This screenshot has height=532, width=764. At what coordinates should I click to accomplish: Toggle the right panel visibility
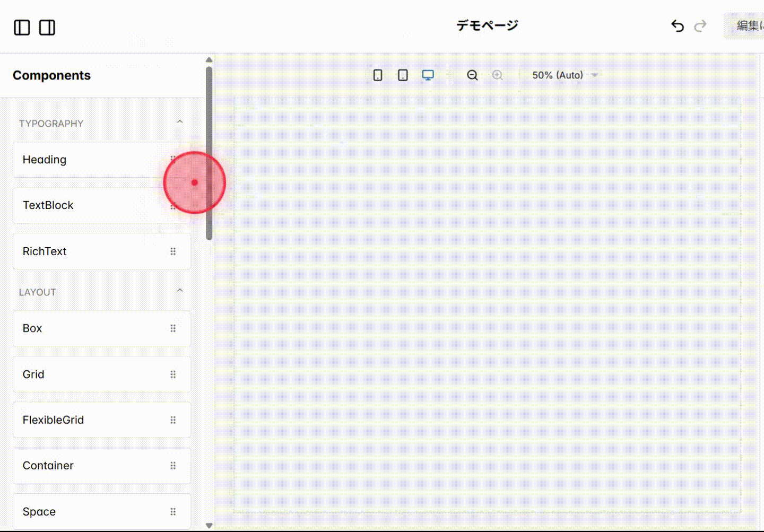pyautogui.click(x=47, y=27)
